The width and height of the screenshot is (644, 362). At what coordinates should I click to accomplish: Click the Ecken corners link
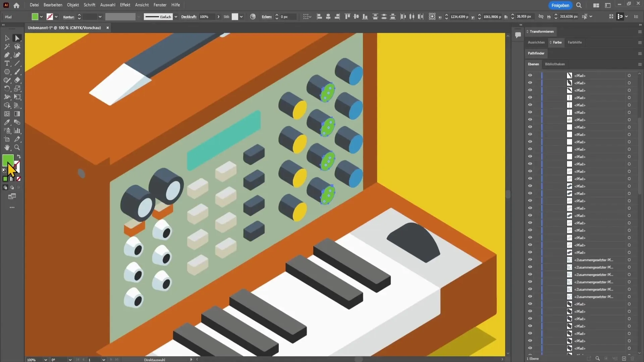[x=267, y=17]
